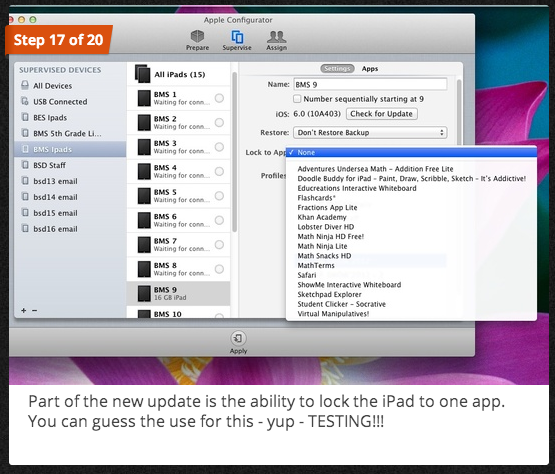Click the BMS 6 iPad icon

(x=144, y=220)
